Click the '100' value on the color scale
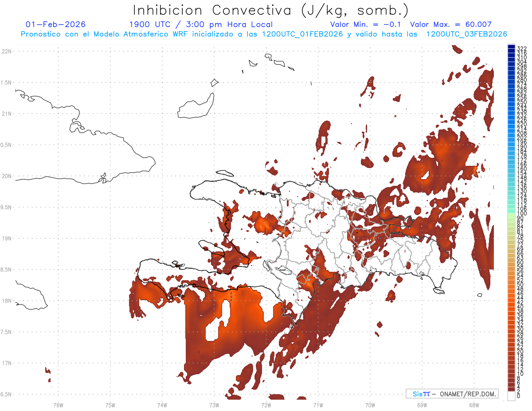The width and height of the screenshot is (532, 411). click(x=521, y=214)
